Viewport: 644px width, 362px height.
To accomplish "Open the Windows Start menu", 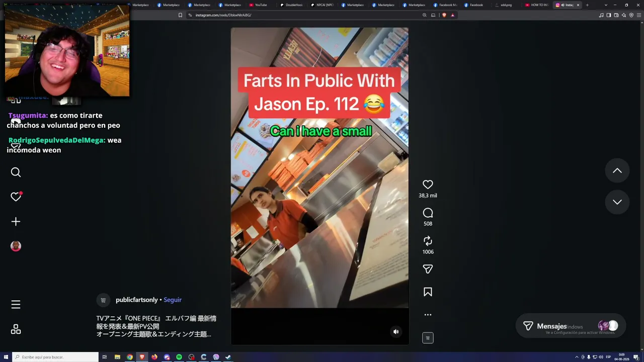I will [x=6, y=357].
